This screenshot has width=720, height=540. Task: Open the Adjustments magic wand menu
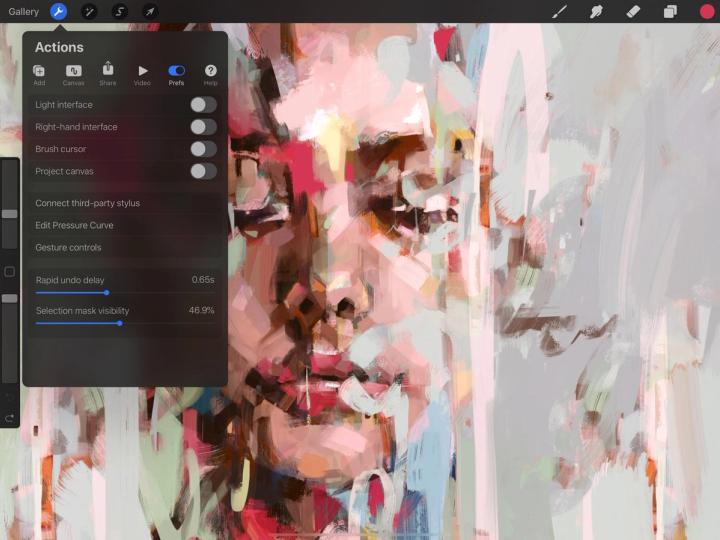coord(89,11)
